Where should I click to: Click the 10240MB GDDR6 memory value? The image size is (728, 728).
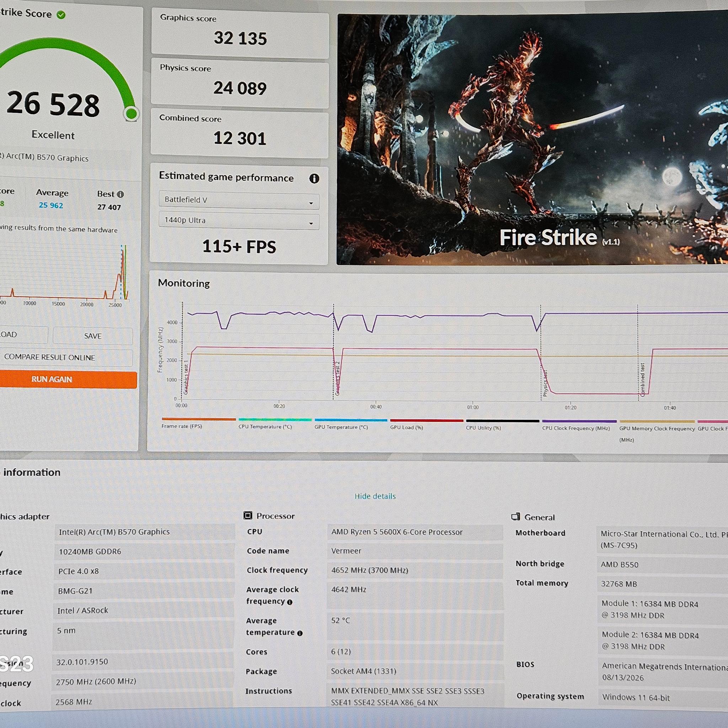[x=90, y=552]
